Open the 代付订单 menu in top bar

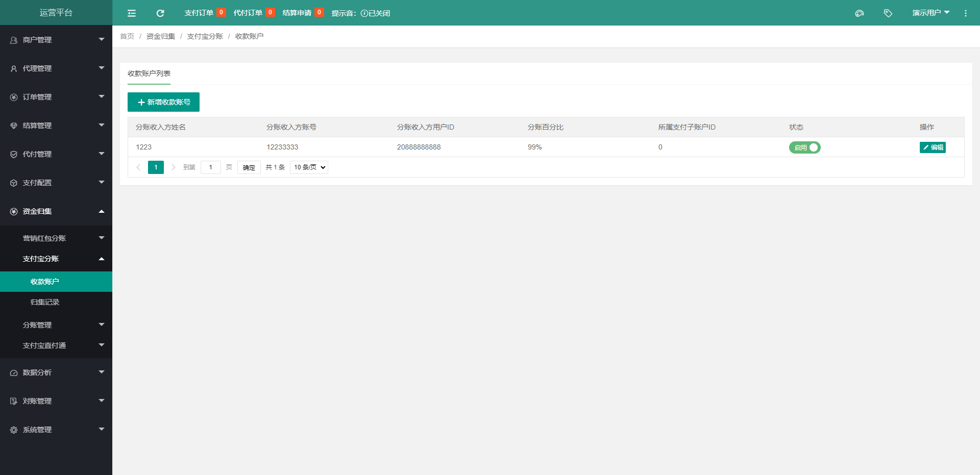click(x=249, y=13)
